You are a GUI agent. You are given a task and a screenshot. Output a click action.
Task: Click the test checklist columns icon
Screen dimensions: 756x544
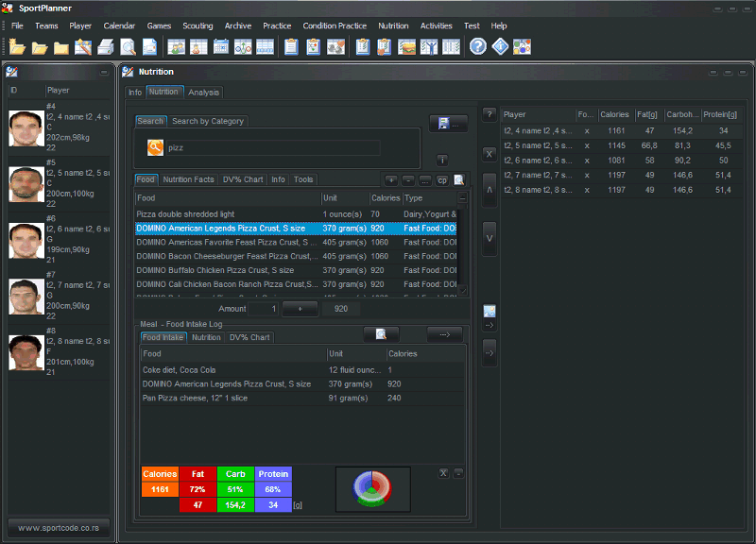pyautogui.click(x=452, y=46)
